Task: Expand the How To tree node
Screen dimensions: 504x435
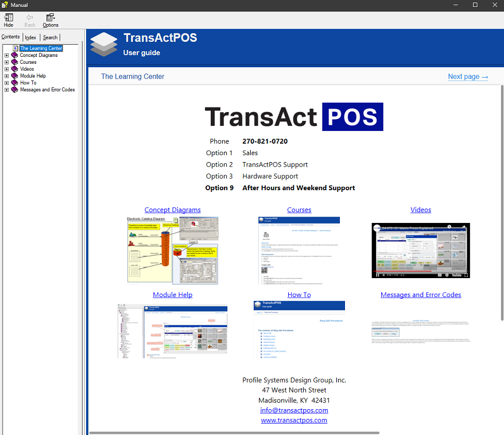Action: 6,83
